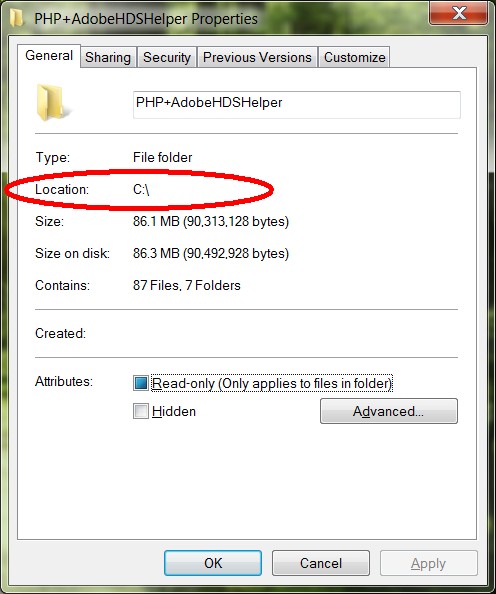The image size is (496, 594).
Task: Close the Properties dialog with X button
Action: [458, 13]
